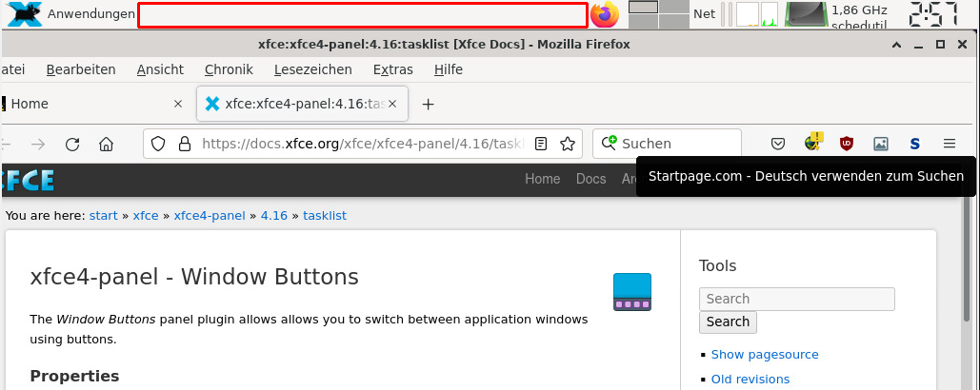Image resolution: width=980 pixels, height=390 pixels.
Task: Follow the xfce4-panel breadcrumb link
Action: pyautogui.click(x=210, y=216)
